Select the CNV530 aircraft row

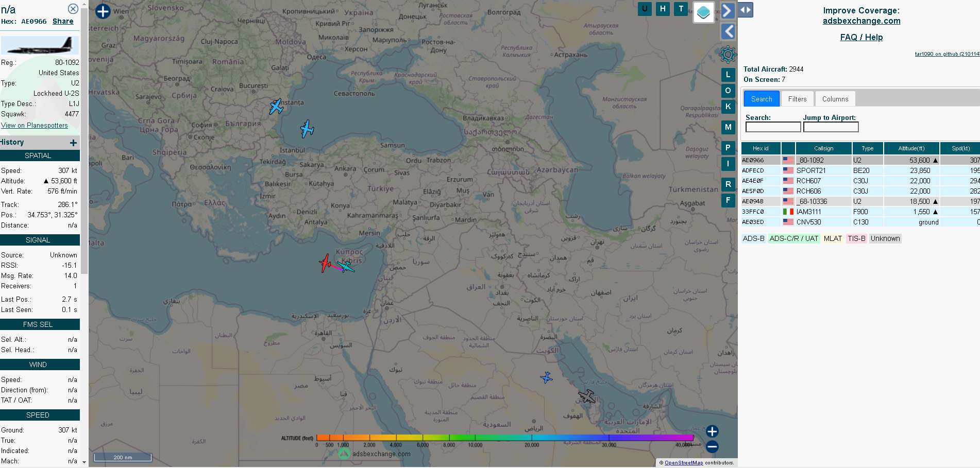coord(860,222)
